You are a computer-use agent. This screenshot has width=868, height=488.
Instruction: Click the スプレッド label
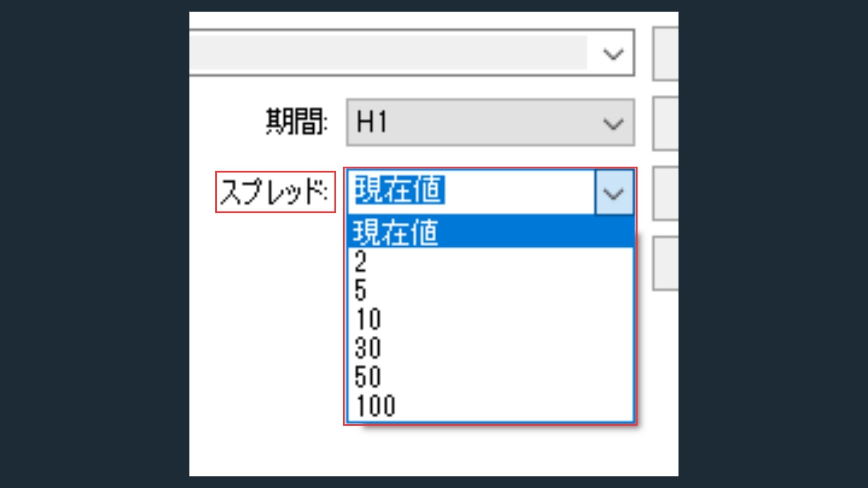[x=275, y=192]
